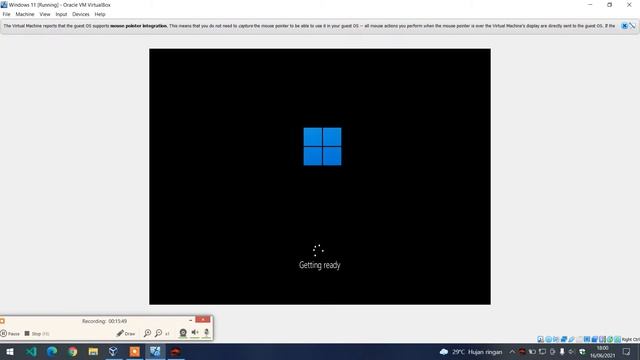640x360 pixels.
Task: Click the zoom in magnifier in recorder
Action: [x=147, y=333]
